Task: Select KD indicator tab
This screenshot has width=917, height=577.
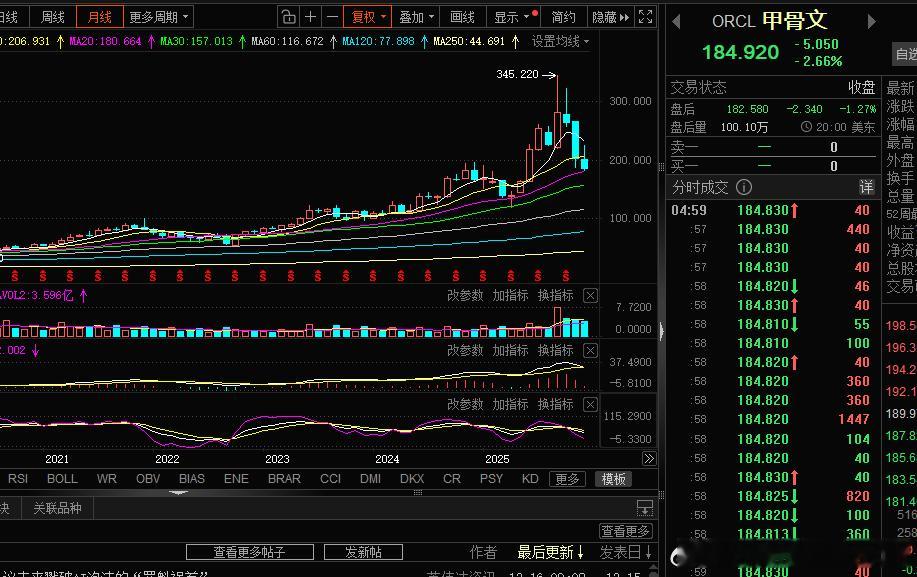Action: coord(530,479)
